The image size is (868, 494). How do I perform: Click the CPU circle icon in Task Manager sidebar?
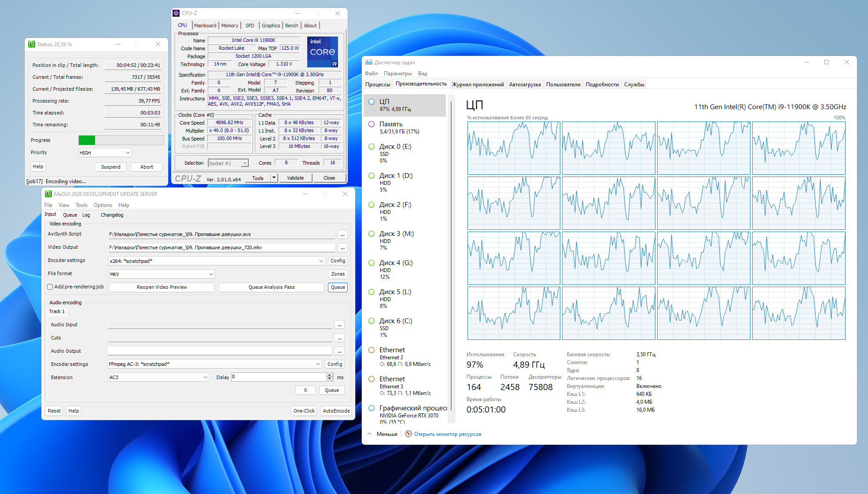371,102
